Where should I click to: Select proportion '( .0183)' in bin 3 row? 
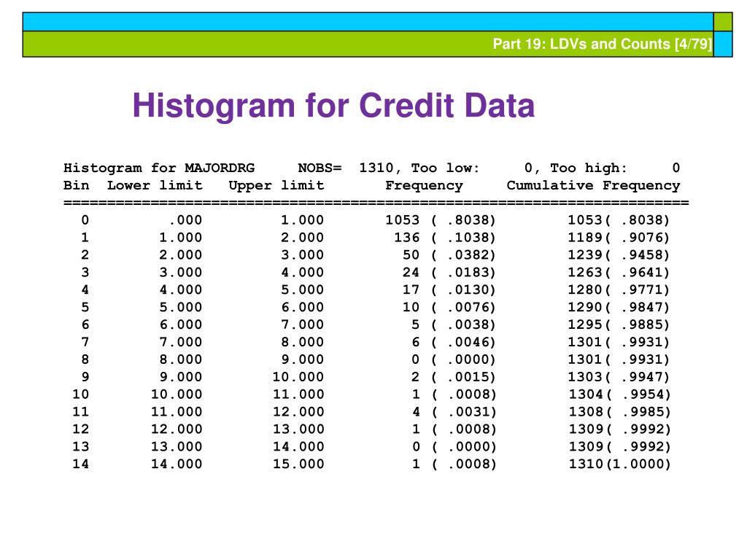pyautogui.click(x=463, y=273)
